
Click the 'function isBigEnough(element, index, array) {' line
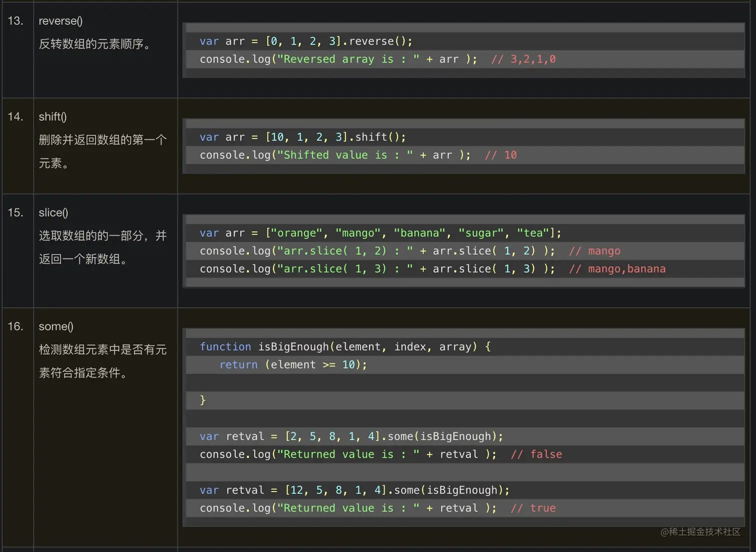pos(345,347)
